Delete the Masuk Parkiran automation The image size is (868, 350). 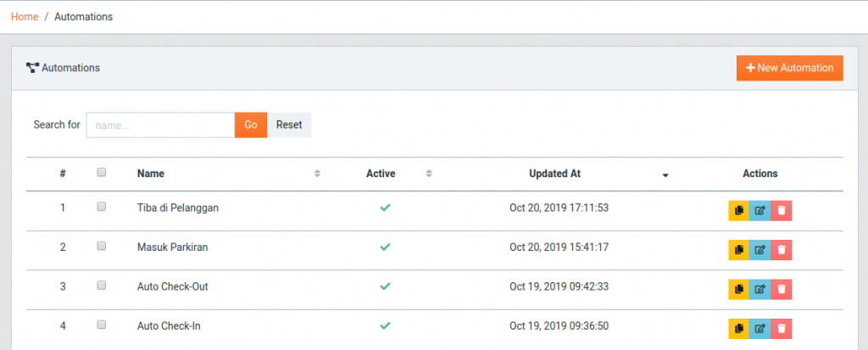pos(781,250)
